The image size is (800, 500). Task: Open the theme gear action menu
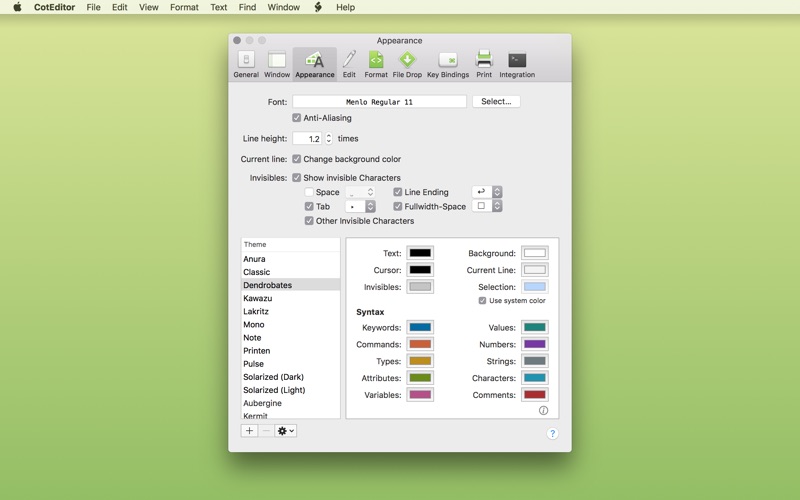tap(286, 431)
